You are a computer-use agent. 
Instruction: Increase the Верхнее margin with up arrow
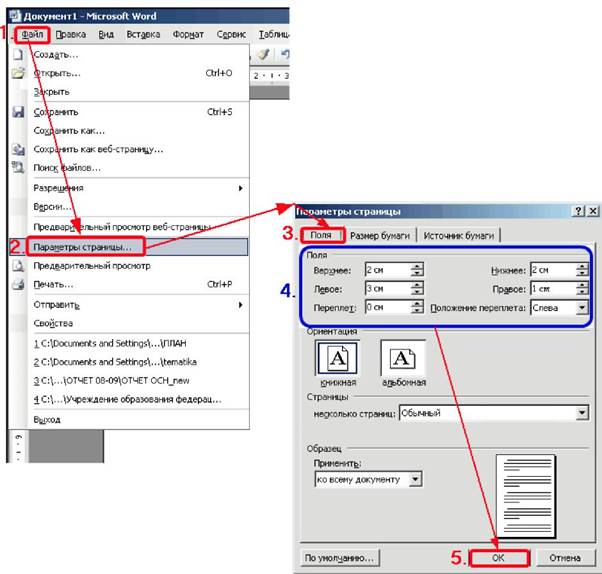(x=417, y=266)
